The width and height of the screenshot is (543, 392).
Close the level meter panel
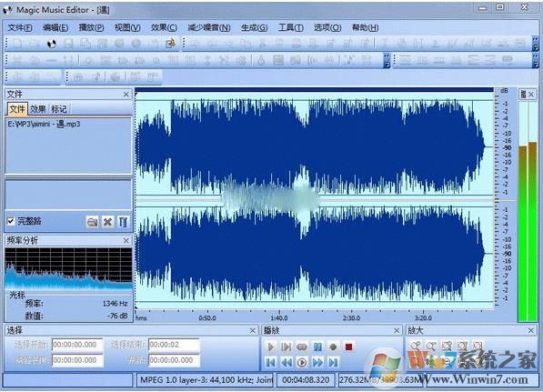pos(531,95)
